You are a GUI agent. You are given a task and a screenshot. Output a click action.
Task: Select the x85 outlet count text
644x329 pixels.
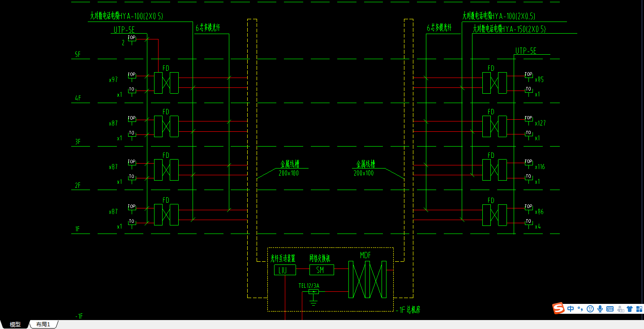point(539,80)
